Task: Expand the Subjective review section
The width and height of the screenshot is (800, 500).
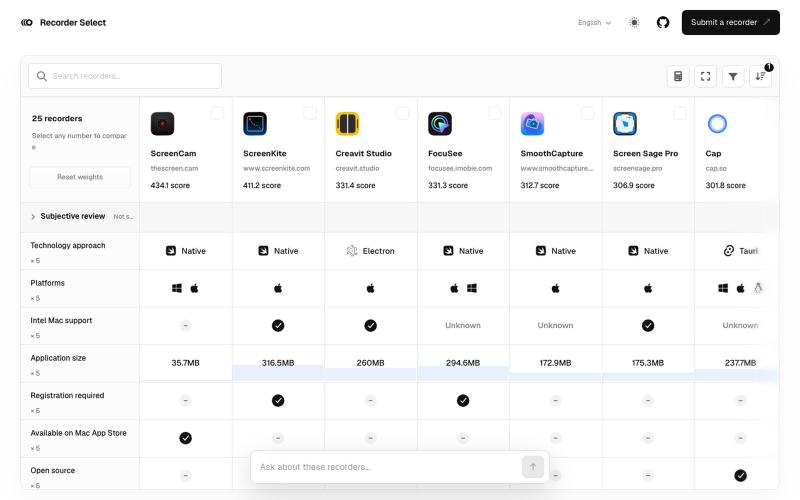Action: (33, 217)
